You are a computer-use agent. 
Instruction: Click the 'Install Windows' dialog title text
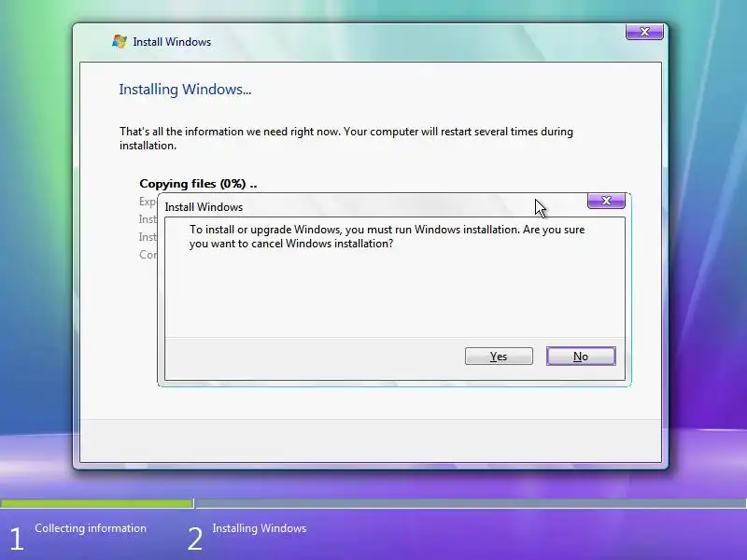click(x=204, y=207)
